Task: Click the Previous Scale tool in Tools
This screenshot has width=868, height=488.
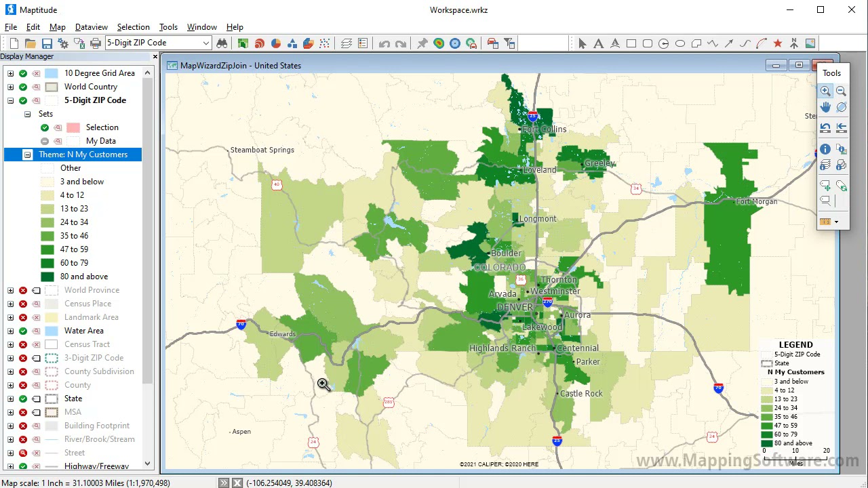Action: coord(825,127)
